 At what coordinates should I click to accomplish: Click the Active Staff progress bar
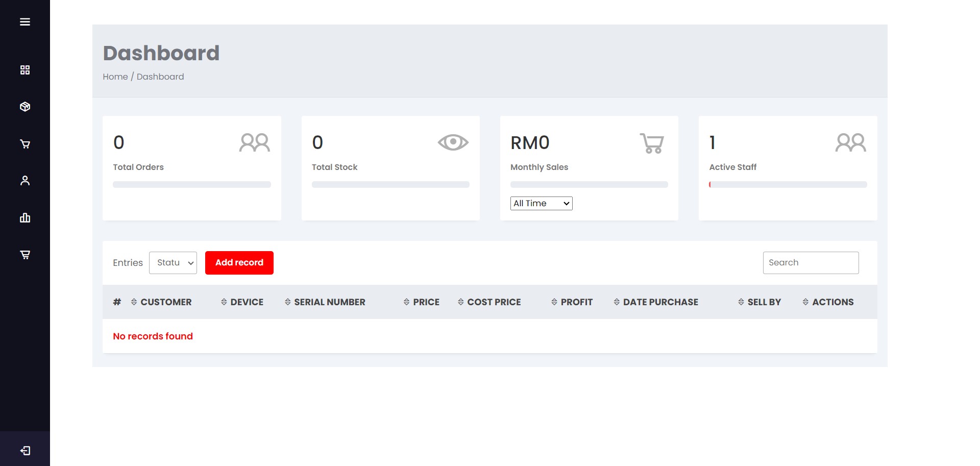(x=788, y=185)
